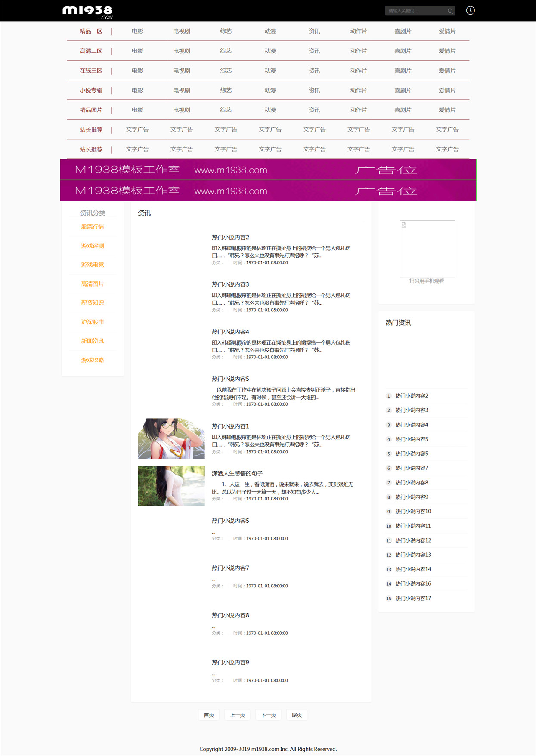Open 爱情片 in the 精品一区 row
This screenshot has height=756, width=536.
coord(447,31)
